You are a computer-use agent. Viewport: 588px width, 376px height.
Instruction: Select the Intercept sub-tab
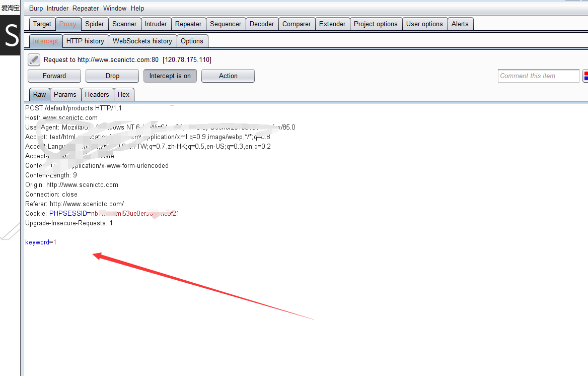click(x=45, y=41)
